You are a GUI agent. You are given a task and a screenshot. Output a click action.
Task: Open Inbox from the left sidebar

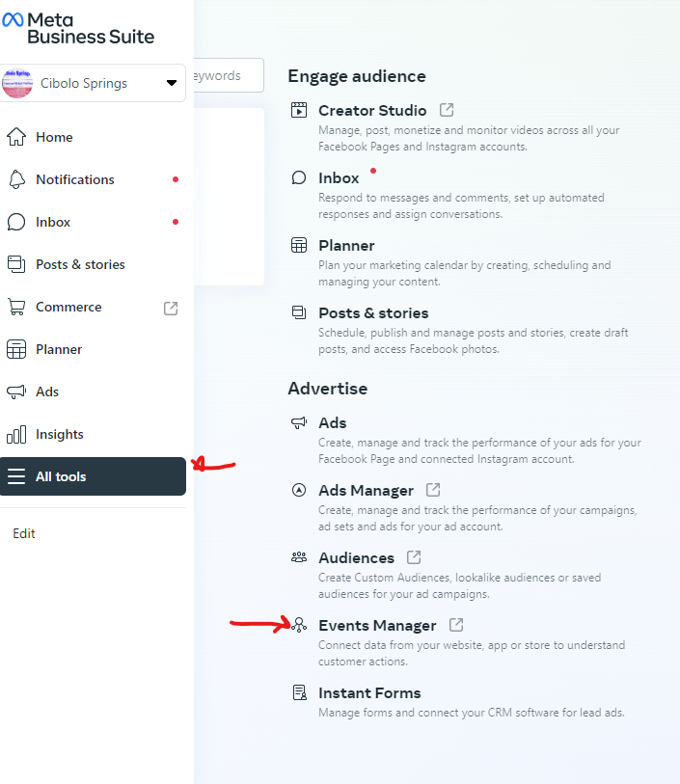tap(53, 222)
